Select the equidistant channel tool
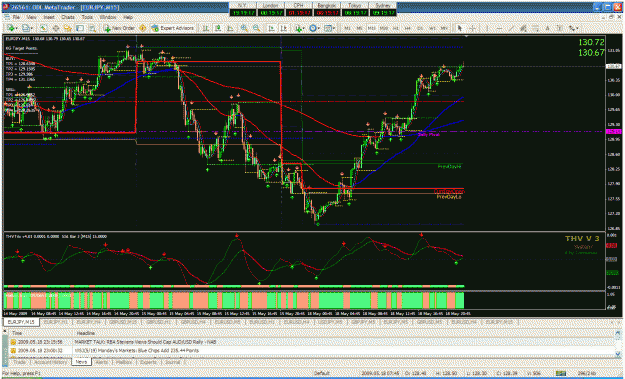Screen dimensions: 625x379 pos(523,28)
